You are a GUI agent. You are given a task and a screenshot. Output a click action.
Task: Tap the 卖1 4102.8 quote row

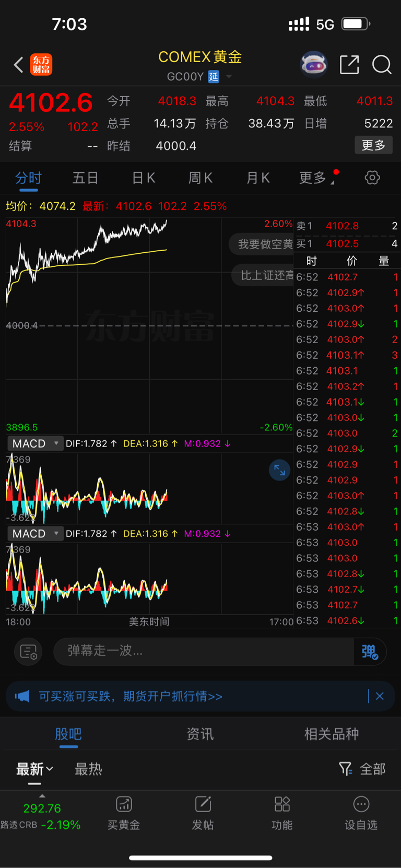pyautogui.click(x=347, y=226)
